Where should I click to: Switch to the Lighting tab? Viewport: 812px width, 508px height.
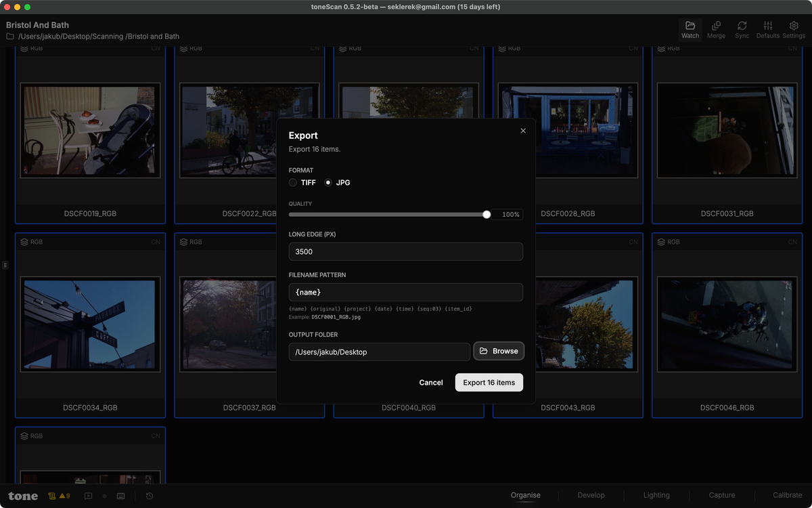pos(656,495)
